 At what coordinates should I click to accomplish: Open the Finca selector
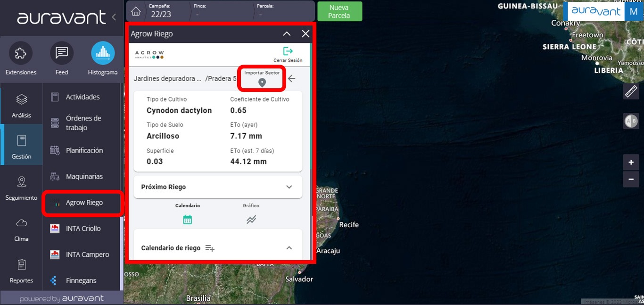(x=221, y=11)
